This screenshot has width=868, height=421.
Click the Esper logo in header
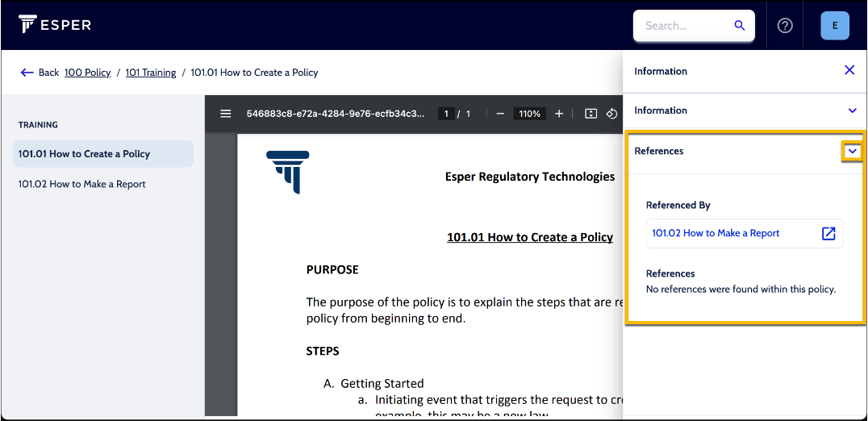[54, 24]
